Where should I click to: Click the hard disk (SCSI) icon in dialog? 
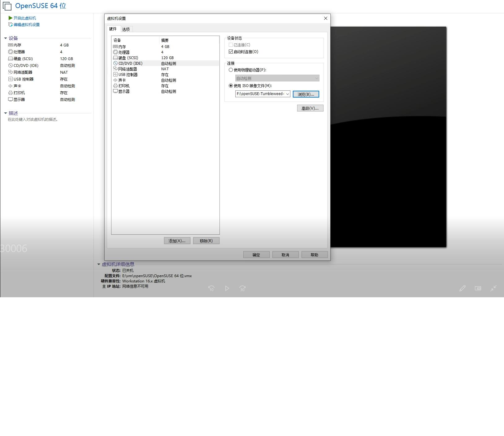[115, 58]
